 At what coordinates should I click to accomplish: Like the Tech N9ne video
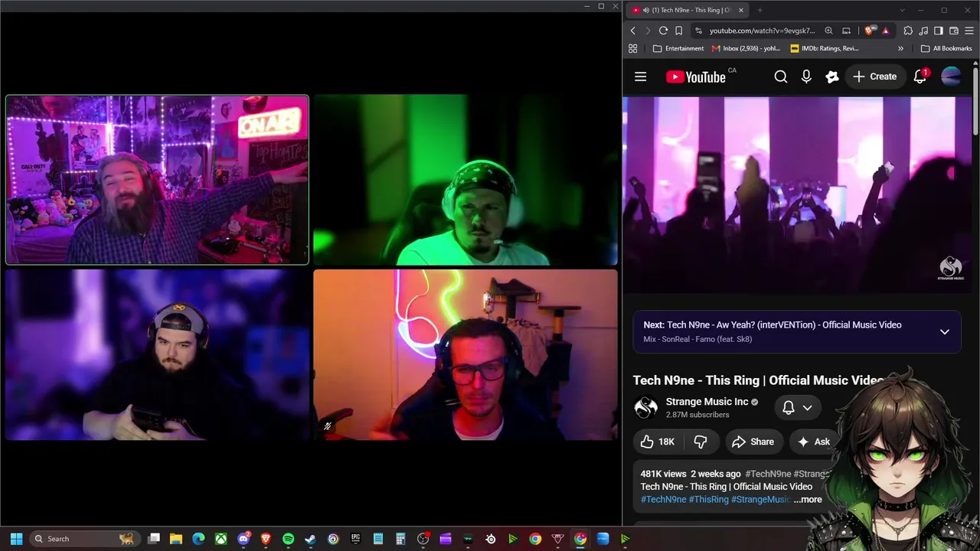tap(658, 442)
